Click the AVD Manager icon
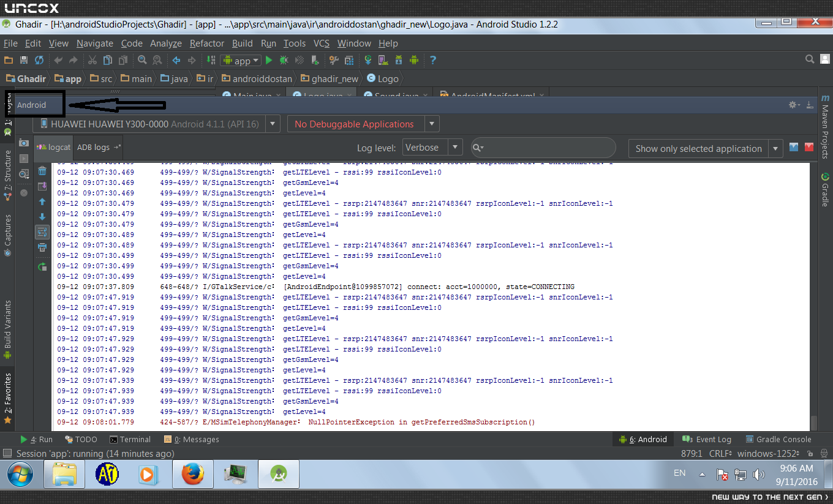The width and height of the screenshot is (833, 504). pos(383,60)
